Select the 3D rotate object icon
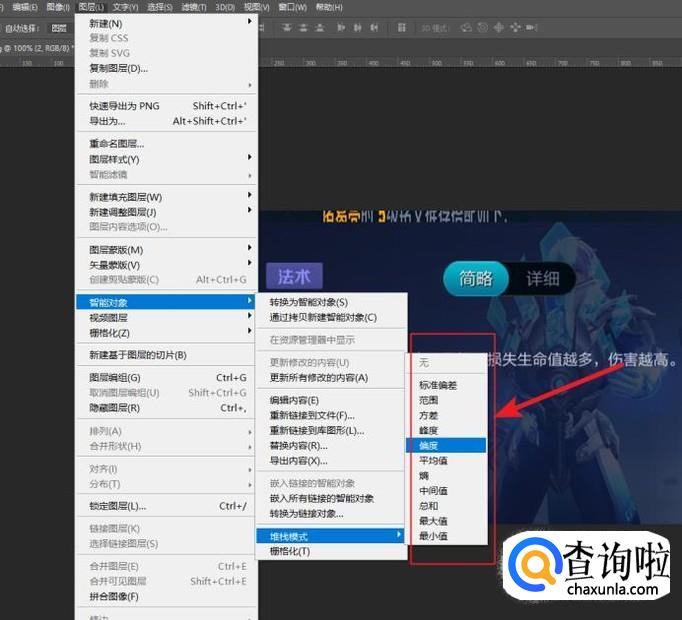The width and height of the screenshot is (682, 620). tap(466, 28)
